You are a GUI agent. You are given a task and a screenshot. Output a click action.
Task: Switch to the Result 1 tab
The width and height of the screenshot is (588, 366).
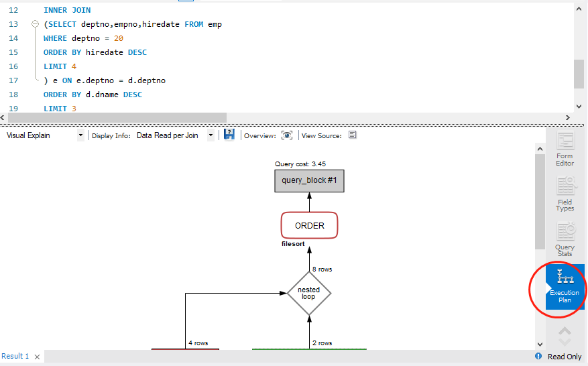[x=15, y=356]
